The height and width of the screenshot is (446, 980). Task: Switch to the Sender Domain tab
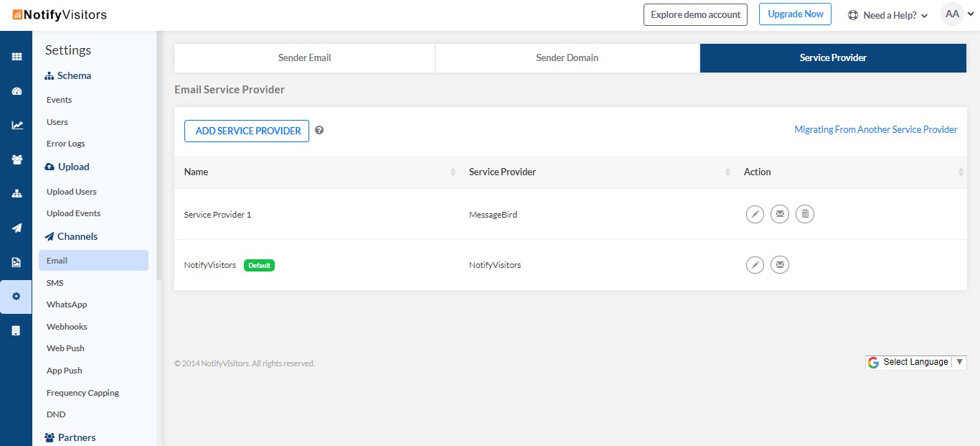pos(567,58)
